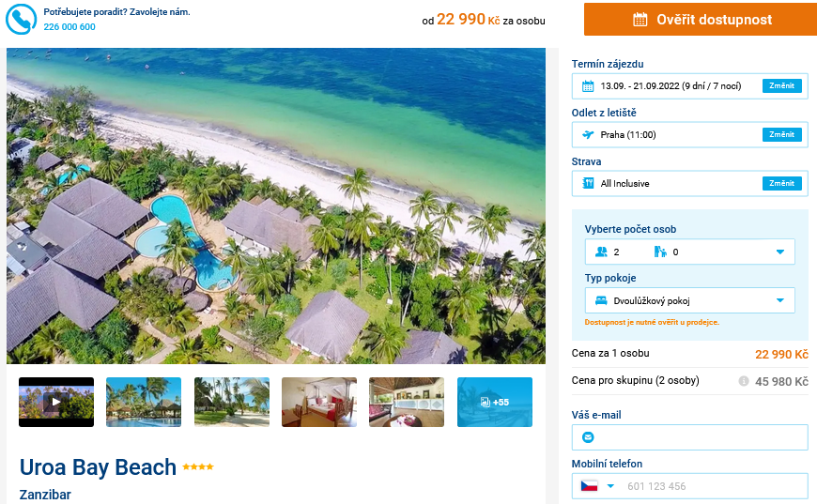Click the envelope icon in the e-mail field
Screen dimensions: 817x504
[x=588, y=437]
